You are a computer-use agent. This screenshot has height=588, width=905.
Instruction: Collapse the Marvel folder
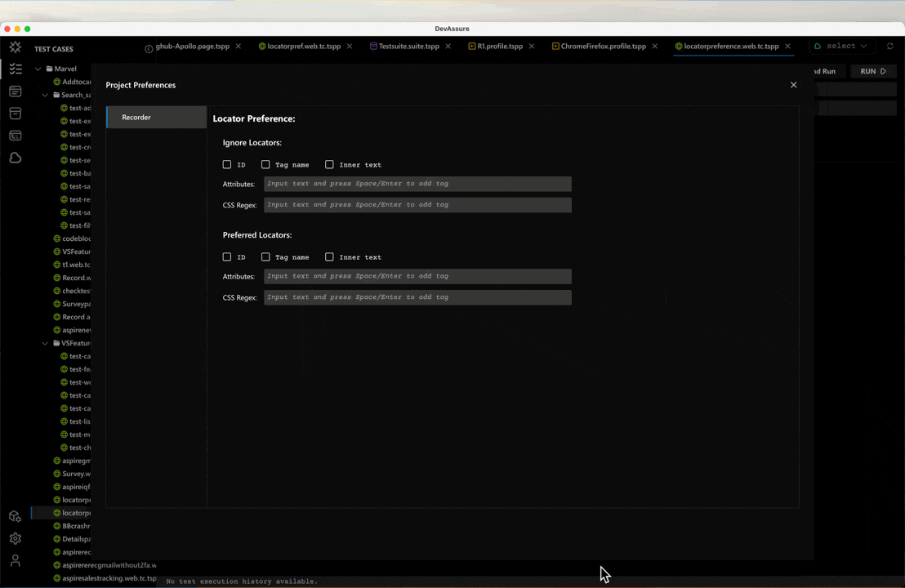tap(38, 69)
